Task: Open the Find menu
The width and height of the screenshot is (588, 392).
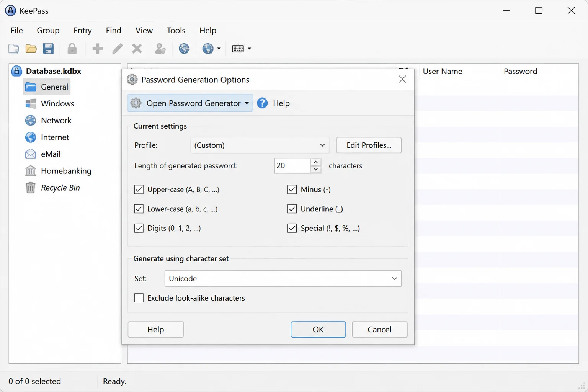Action: coord(114,30)
